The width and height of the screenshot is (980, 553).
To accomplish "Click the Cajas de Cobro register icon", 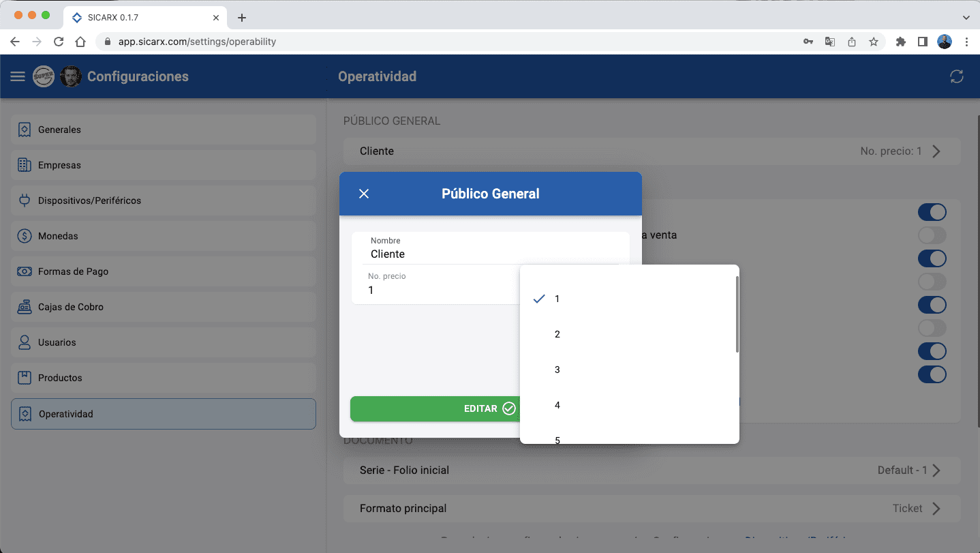I will click(25, 307).
